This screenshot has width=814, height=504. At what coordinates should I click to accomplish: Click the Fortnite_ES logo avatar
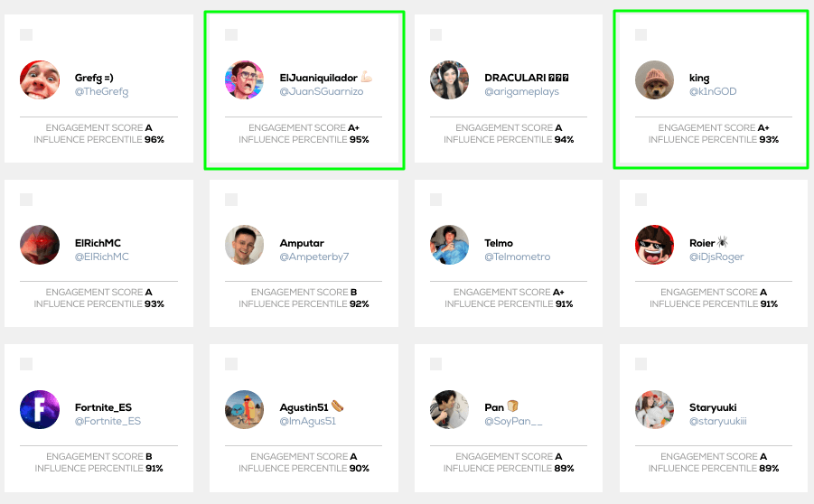[40, 409]
